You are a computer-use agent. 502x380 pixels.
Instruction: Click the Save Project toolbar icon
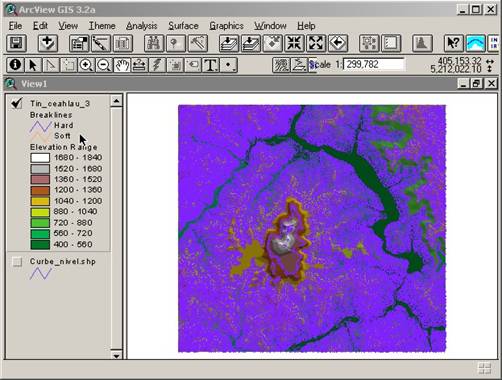pyautogui.click(x=16, y=43)
